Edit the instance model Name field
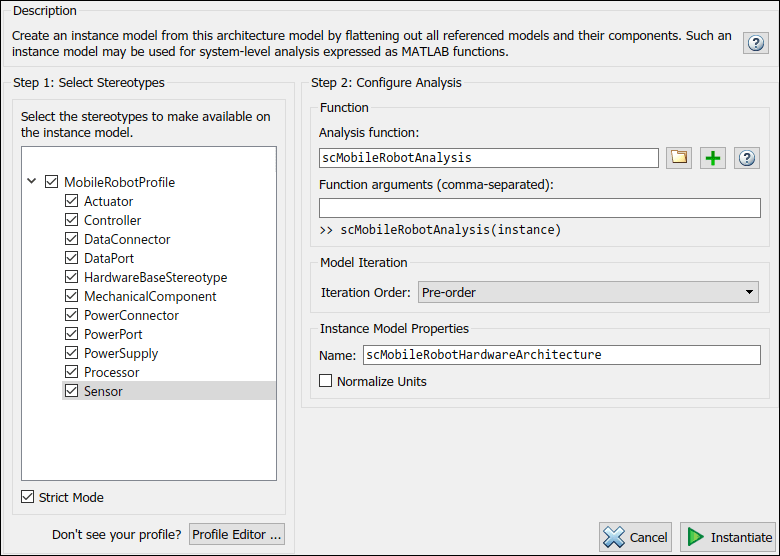Viewport: 780px width, 556px height. [x=560, y=355]
